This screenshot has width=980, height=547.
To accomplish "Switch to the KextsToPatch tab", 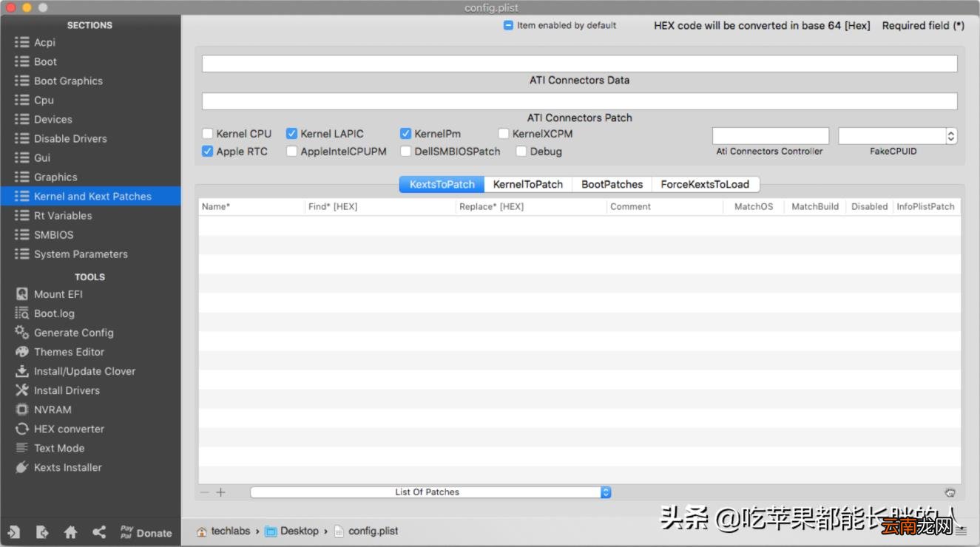I will click(442, 184).
